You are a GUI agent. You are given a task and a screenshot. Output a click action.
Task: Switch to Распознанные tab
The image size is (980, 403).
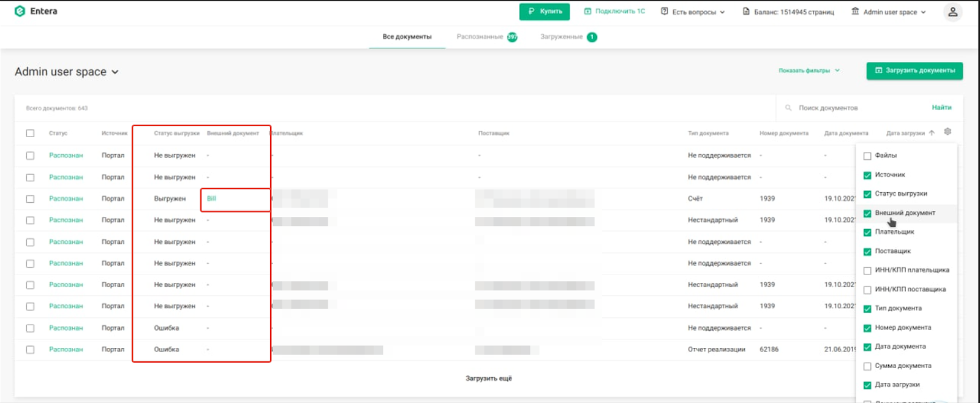[x=480, y=37]
